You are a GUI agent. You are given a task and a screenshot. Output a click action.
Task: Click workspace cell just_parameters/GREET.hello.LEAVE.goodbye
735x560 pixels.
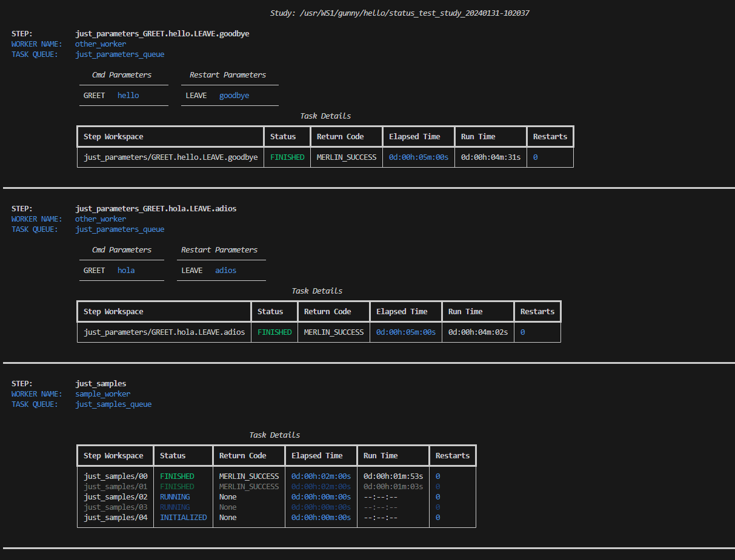pos(171,157)
